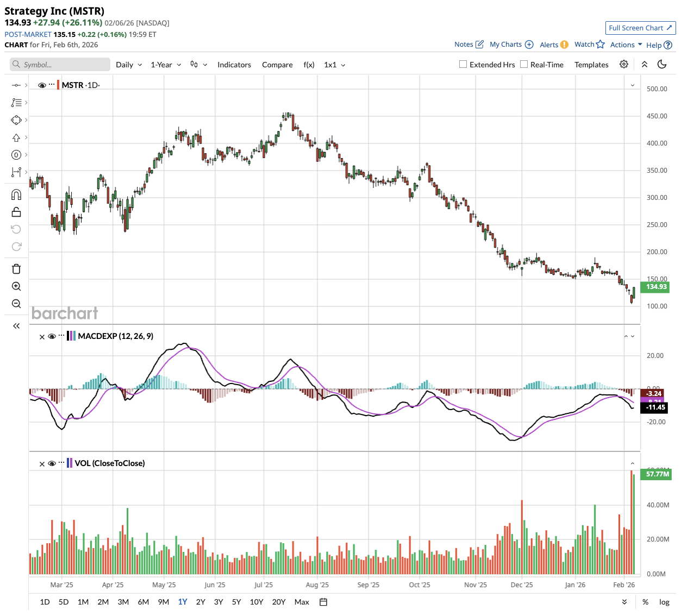Open the Indicators menu
700x616 pixels.
tap(234, 65)
